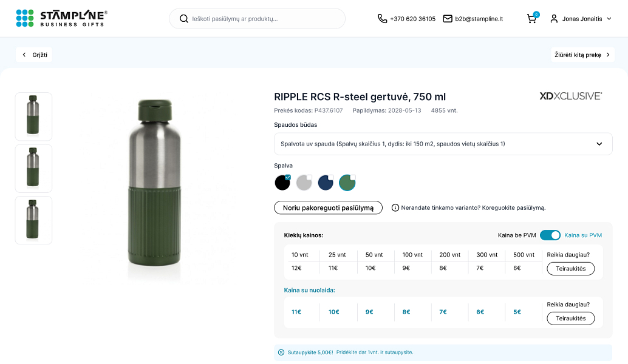The image size is (628, 364).
Task: Click the product code P437.6107
Action: tap(329, 110)
